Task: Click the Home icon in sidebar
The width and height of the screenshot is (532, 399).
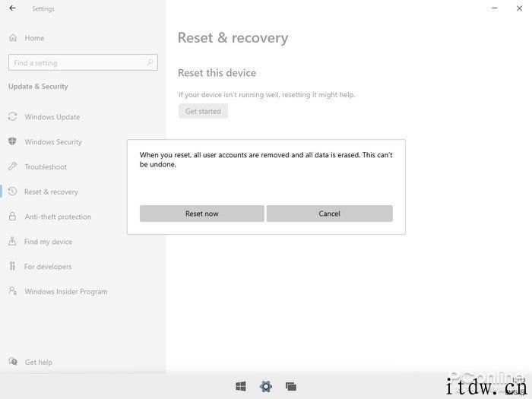Action: click(13, 38)
